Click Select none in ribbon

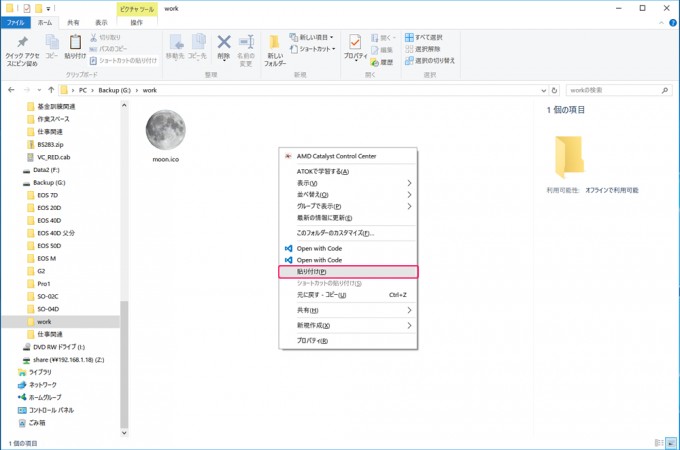click(x=423, y=49)
